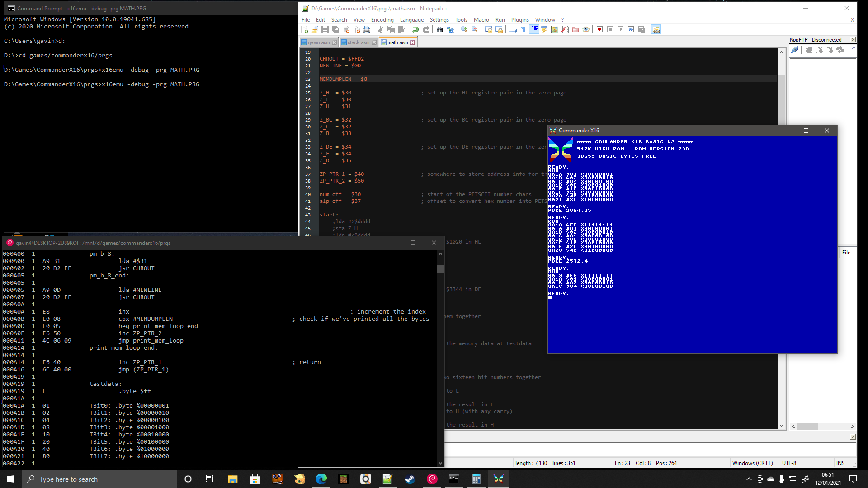
Task: Toggle the Indent Guide toolbar button
Action: [534, 29]
